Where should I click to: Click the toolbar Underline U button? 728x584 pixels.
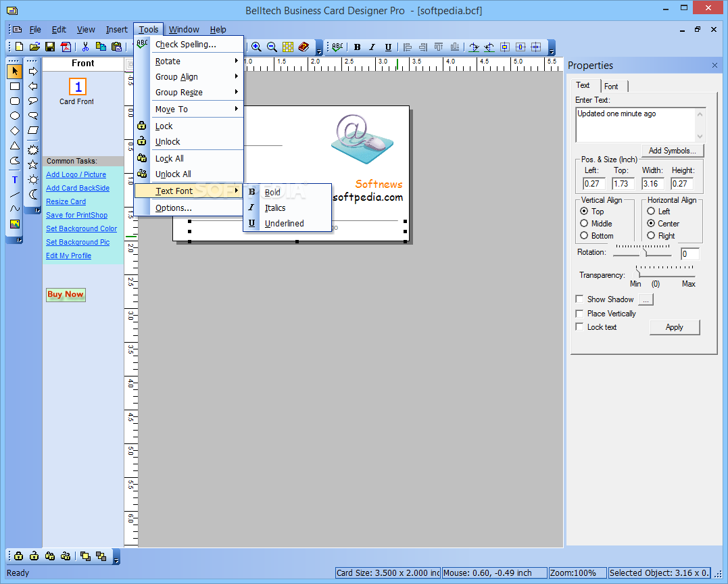(x=388, y=47)
